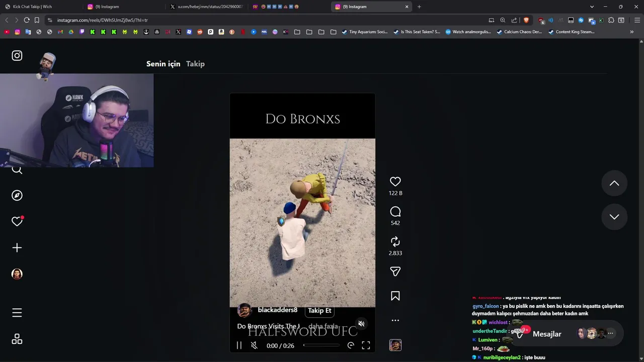Open 'Content King Steam' bookmark
The width and height of the screenshot is (644, 362).
[x=571, y=32]
